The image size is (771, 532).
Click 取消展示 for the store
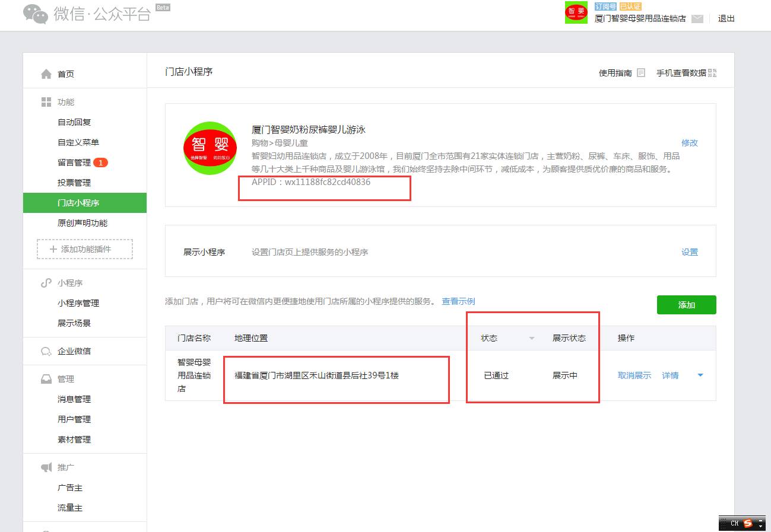pyautogui.click(x=634, y=375)
